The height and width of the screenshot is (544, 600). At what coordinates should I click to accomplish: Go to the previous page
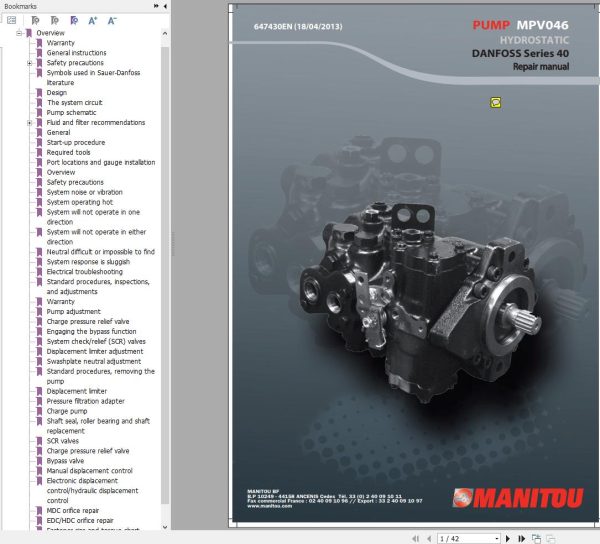click(429, 538)
